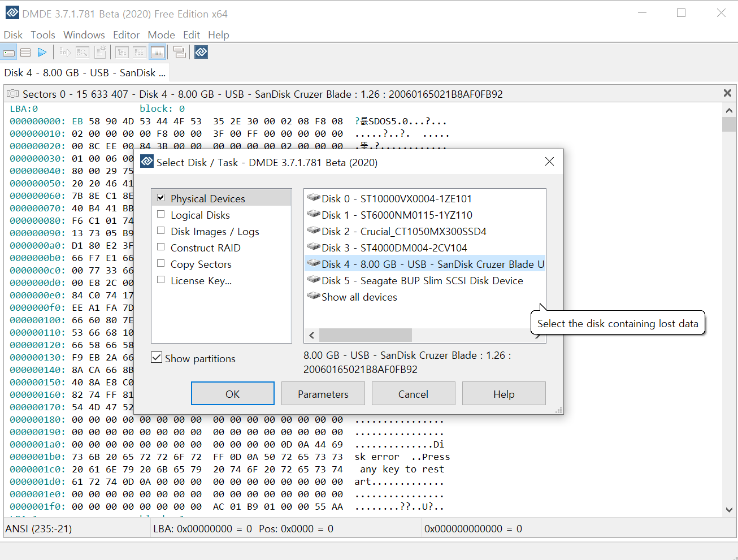The image size is (738, 560).
Task: Click the Cancel button
Action: pyautogui.click(x=413, y=394)
